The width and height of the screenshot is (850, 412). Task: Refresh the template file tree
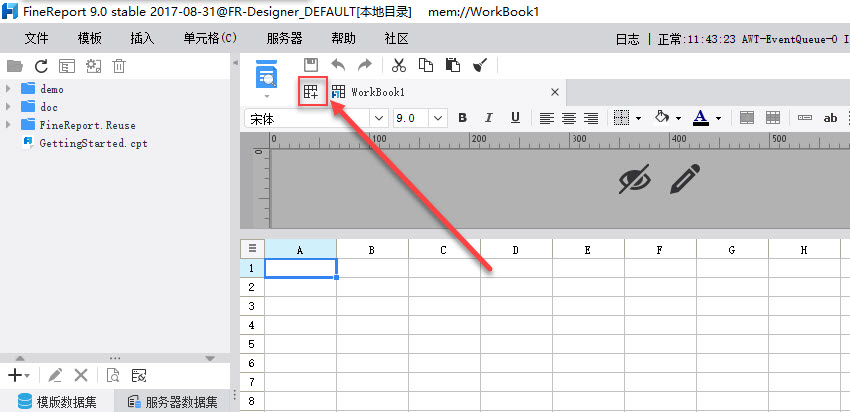41,66
